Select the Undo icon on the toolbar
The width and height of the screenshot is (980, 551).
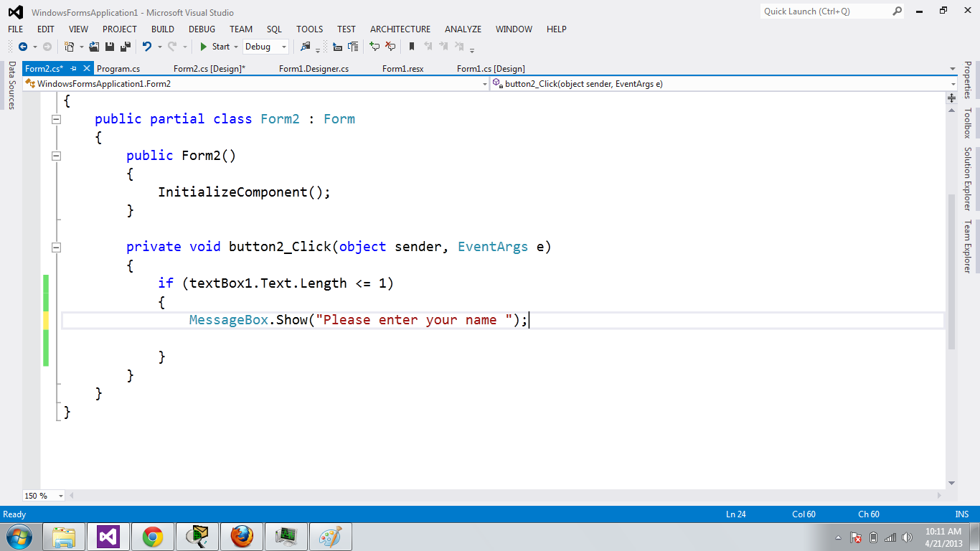[147, 47]
